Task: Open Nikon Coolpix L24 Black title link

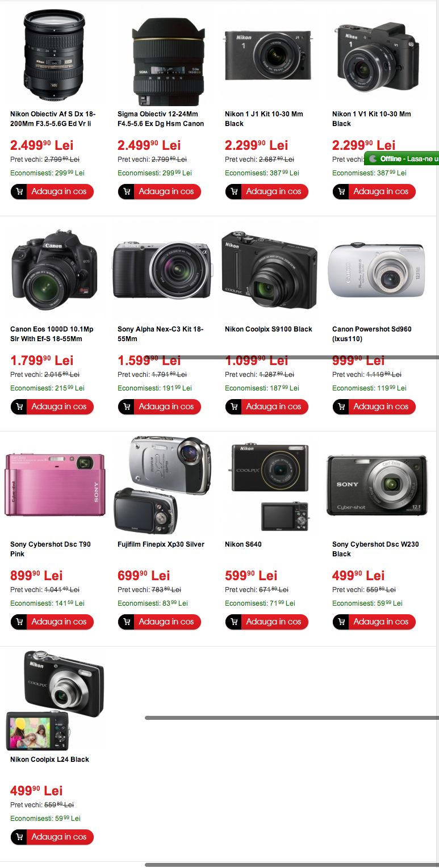Action: point(49,760)
